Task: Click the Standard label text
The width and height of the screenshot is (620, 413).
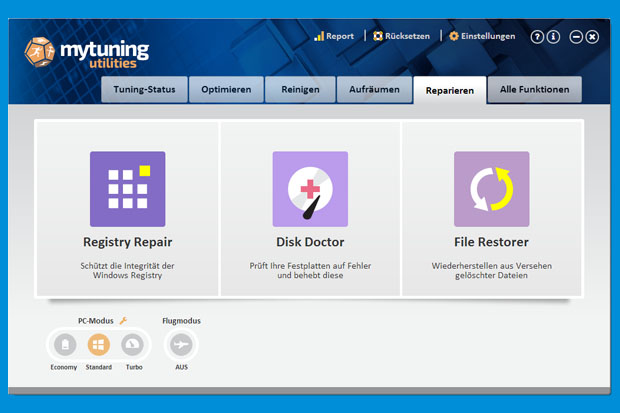Action: [99, 367]
